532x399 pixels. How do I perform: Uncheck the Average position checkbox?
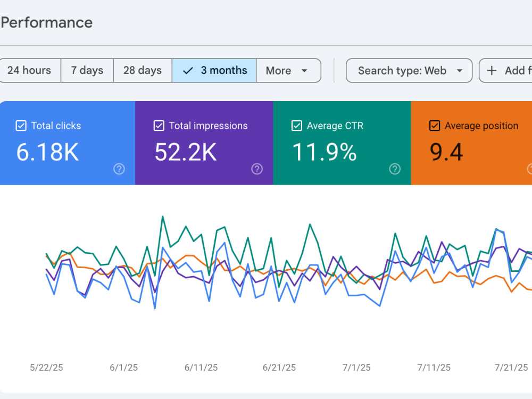tap(435, 126)
